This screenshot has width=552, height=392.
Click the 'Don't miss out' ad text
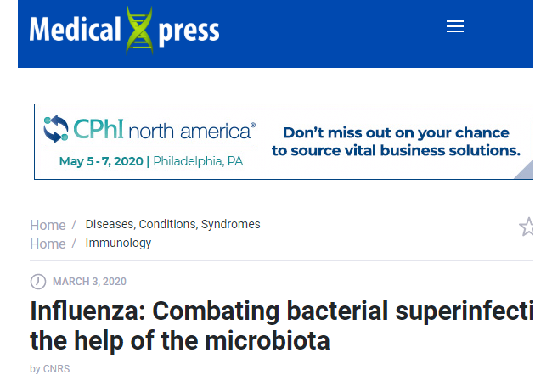396,142
